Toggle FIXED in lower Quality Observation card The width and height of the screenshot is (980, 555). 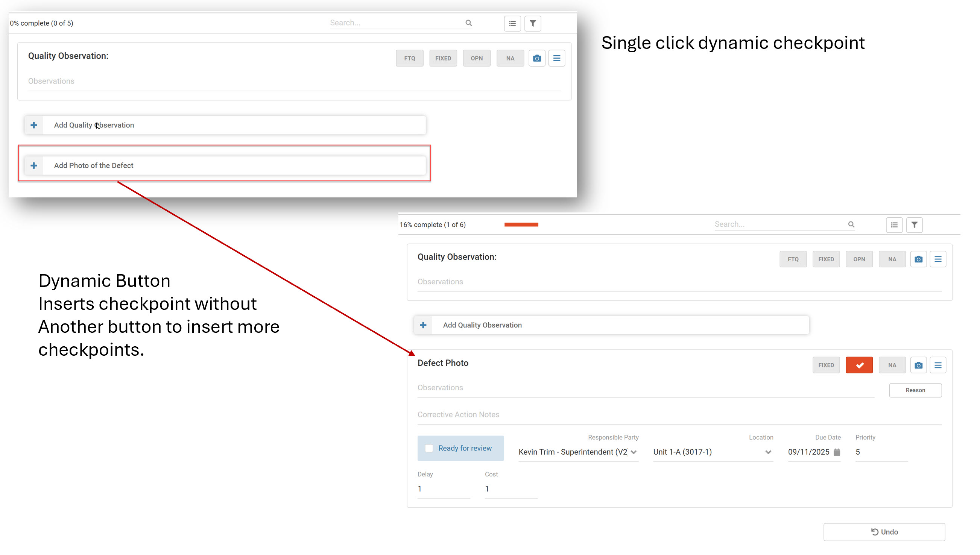(x=826, y=259)
